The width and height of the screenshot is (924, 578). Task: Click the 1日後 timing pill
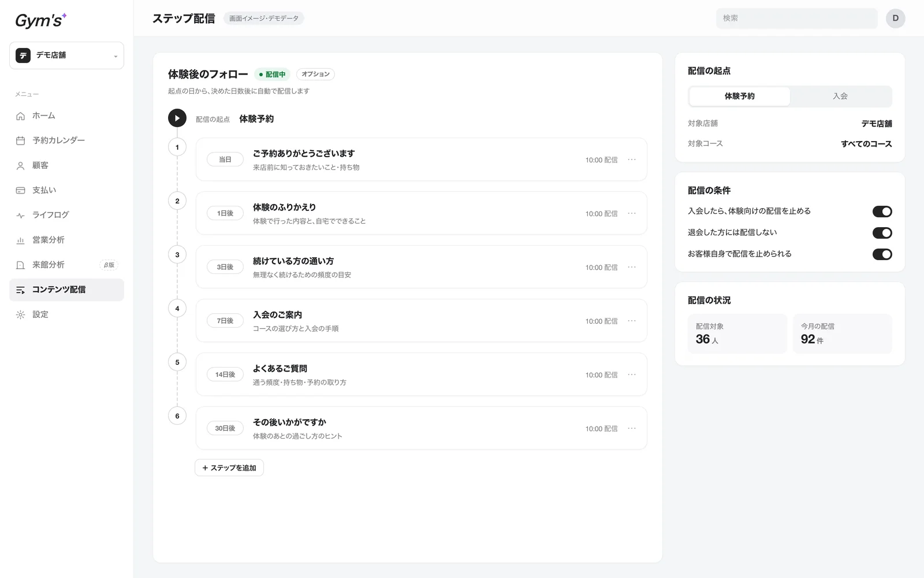click(225, 213)
